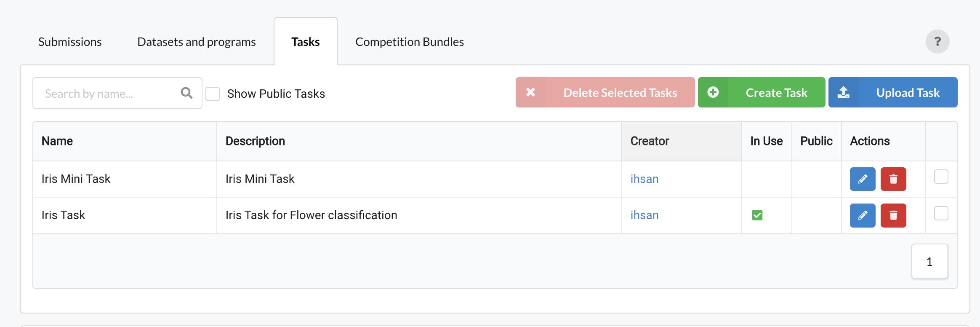Select the Iris Mini Task row checkbox
Viewport: 980px width, 327px height.
tap(941, 177)
